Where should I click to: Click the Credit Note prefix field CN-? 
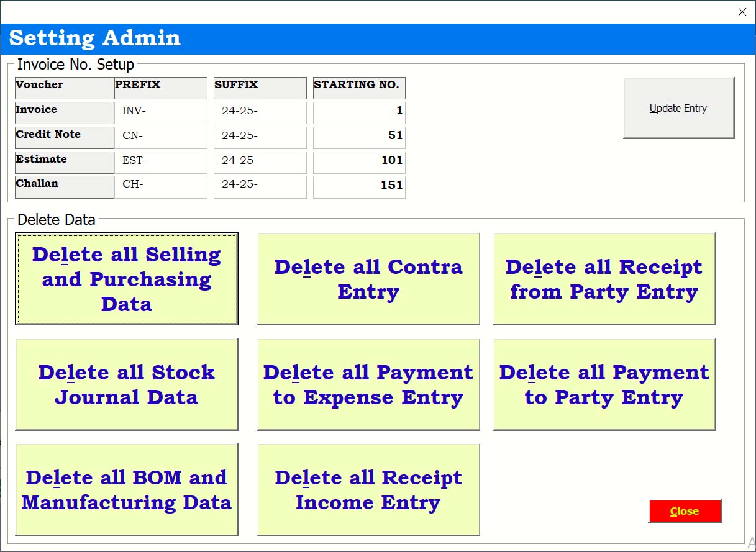tap(161, 137)
